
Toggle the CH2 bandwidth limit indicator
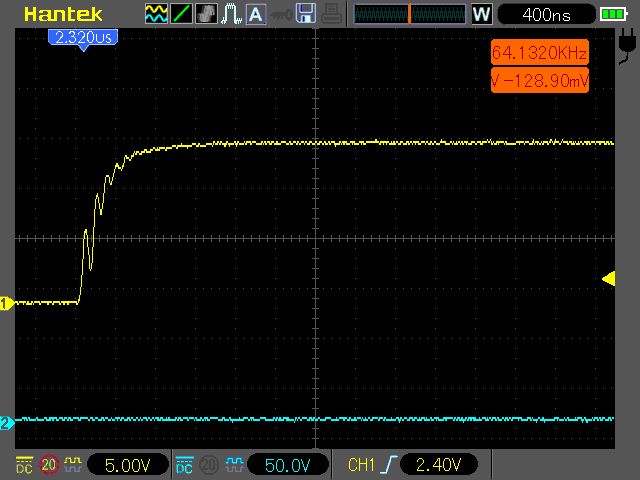[x=211, y=464]
